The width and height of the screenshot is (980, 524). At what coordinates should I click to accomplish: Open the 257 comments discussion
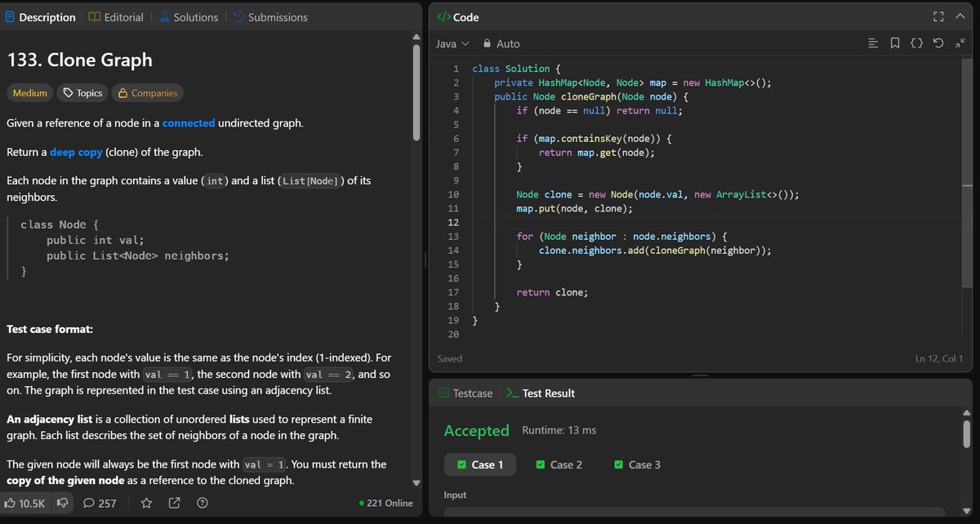100,504
